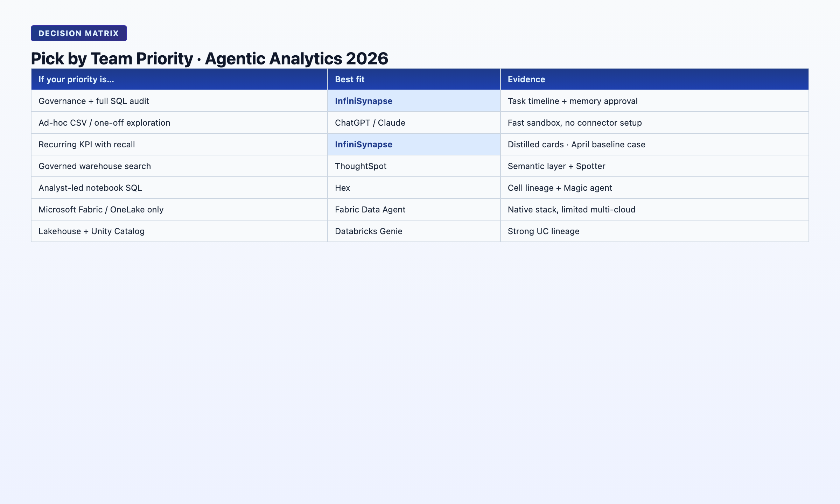
Task: Click the DECISION MATRIX badge
Action: click(79, 33)
